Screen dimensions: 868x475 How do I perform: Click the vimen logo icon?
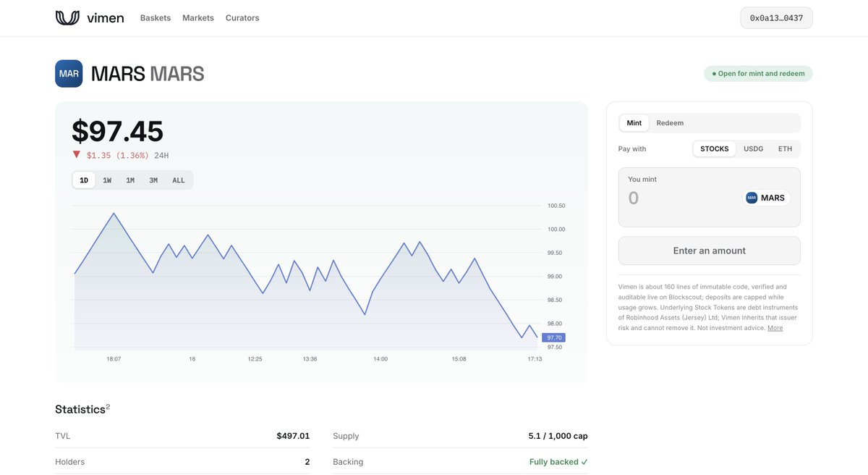67,18
